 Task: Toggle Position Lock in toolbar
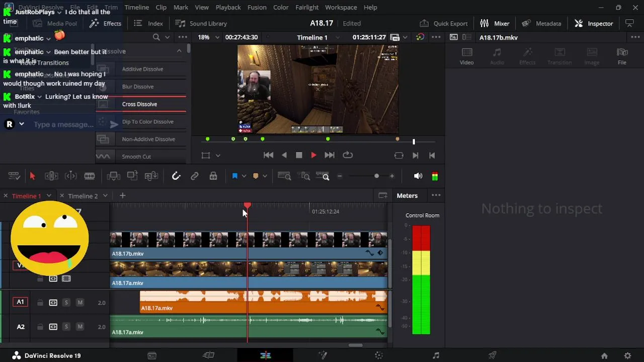[x=213, y=176]
